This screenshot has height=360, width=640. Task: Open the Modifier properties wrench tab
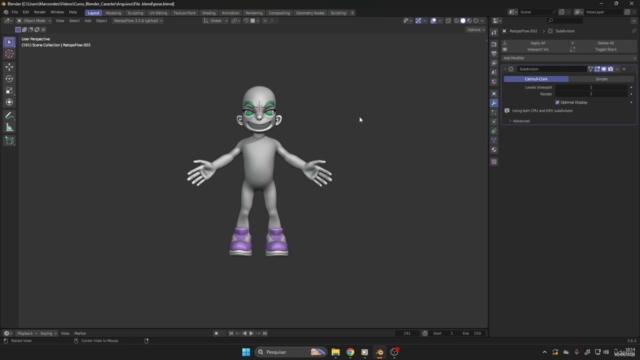coord(494,103)
